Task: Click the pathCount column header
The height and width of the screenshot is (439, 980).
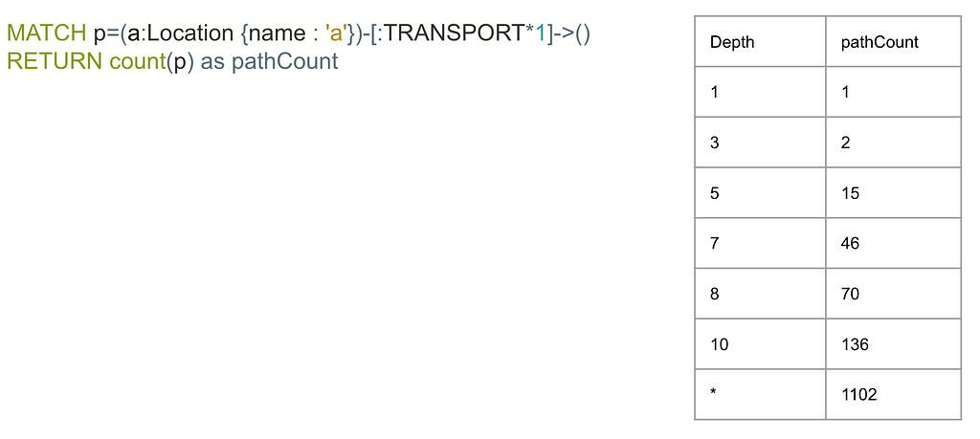Action: (x=893, y=41)
